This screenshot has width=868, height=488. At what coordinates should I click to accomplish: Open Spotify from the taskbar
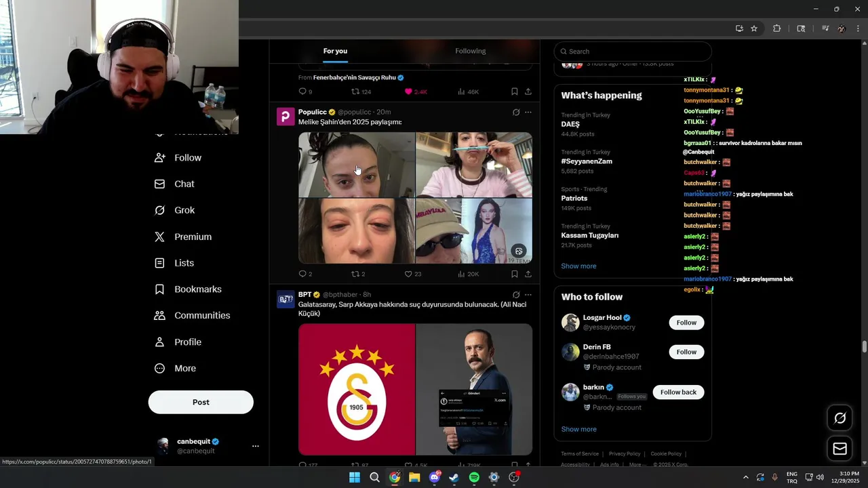474,477
